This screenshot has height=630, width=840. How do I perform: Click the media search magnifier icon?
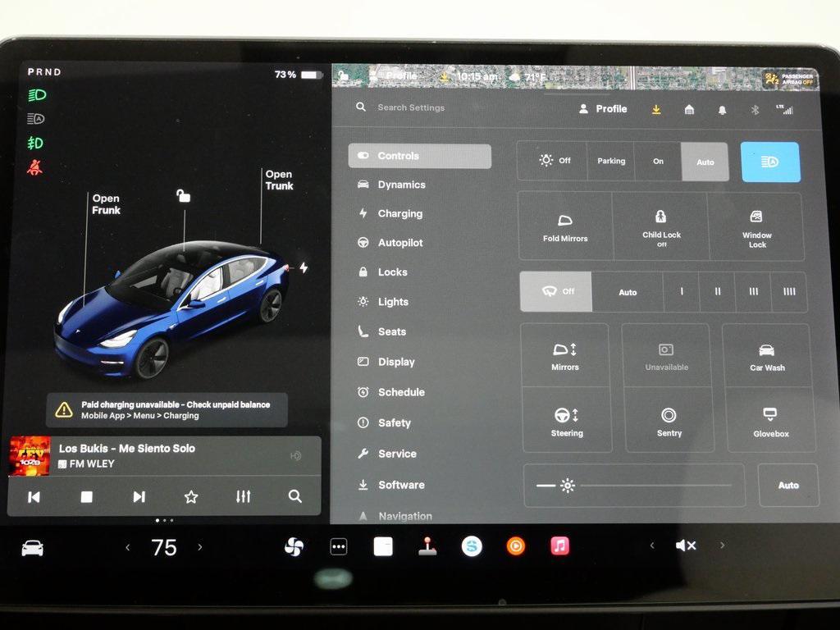[295, 496]
